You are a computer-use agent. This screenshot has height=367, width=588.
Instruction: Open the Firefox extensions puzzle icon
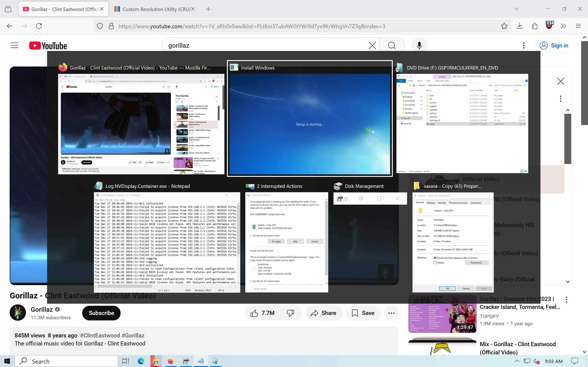pos(534,26)
